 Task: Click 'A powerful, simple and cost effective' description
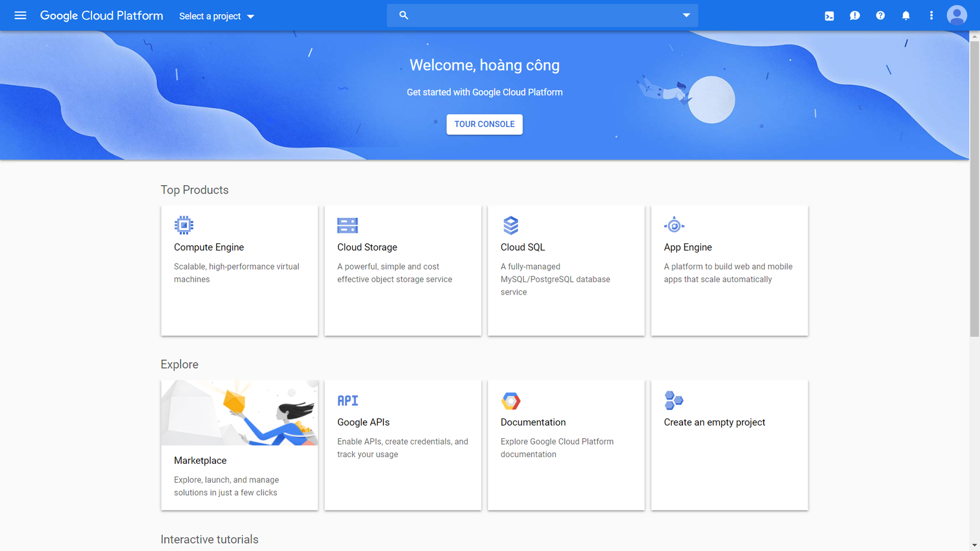coord(395,273)
